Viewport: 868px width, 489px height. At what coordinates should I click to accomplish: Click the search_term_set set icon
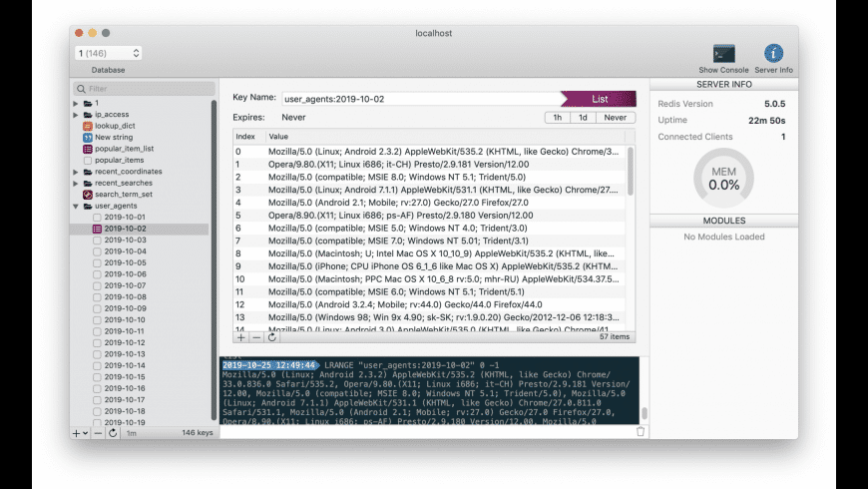pos(88,195)
